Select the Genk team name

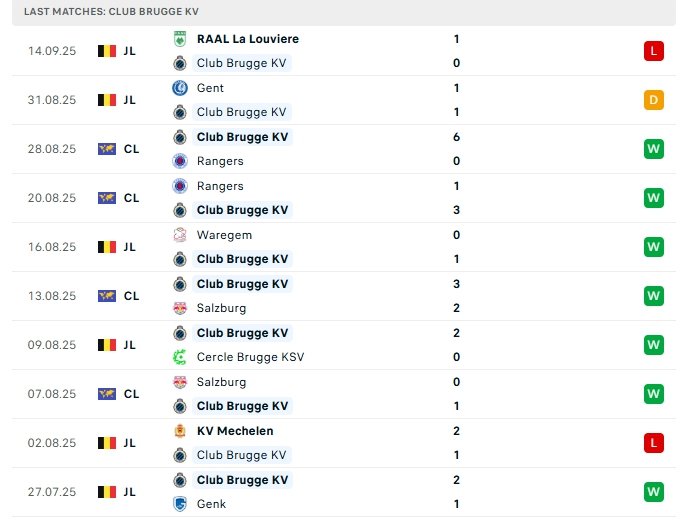[x=211, y=504]
